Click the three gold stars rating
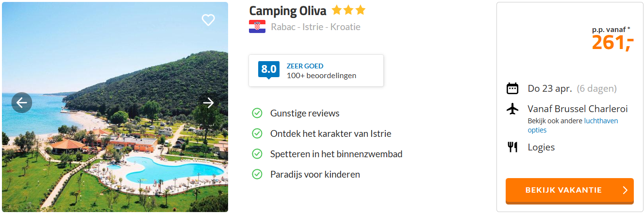Screen dimensions: 644x214 [x=348, y=10]
